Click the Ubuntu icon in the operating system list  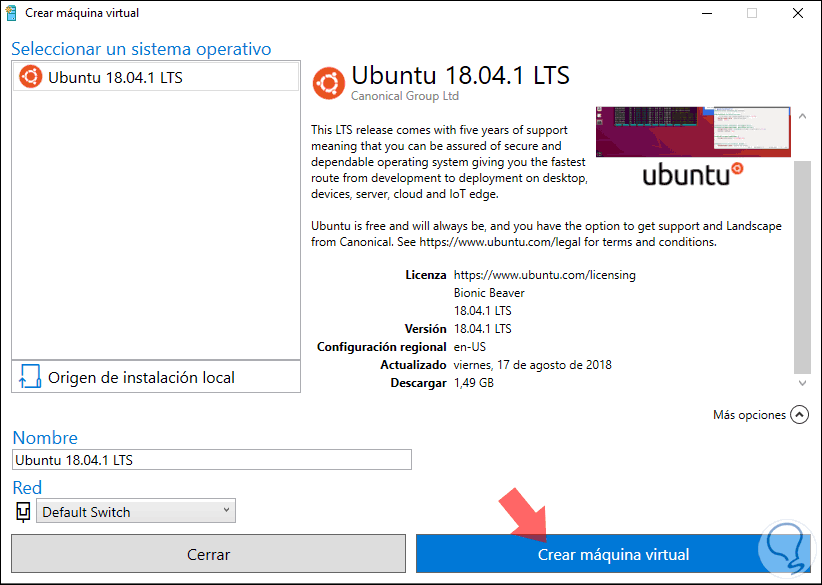[31, 77]
